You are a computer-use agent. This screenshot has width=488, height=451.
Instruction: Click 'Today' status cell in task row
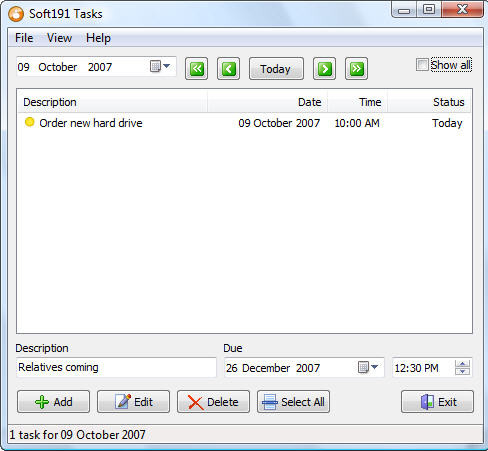tap(447, 123)
